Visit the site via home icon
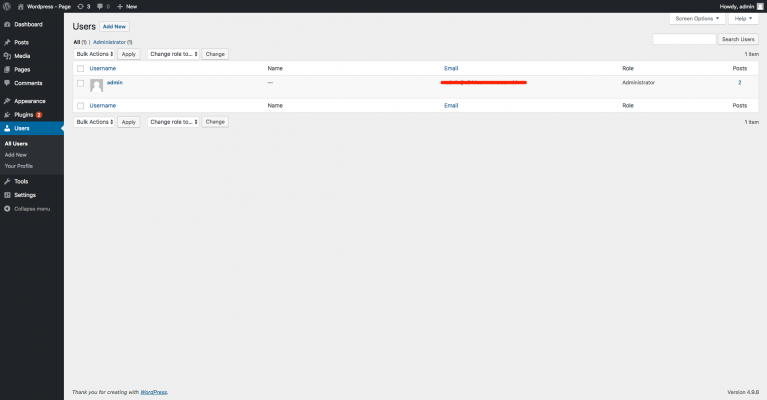Image resolution: width=767 pixels, height=400 pixels. pos(21,6)
